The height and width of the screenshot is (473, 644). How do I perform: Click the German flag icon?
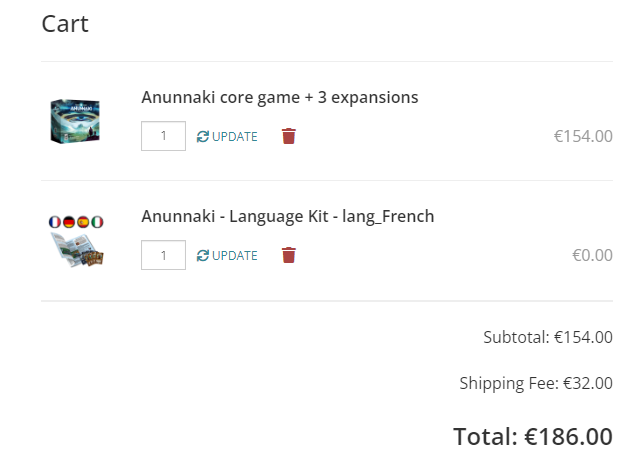69,222
